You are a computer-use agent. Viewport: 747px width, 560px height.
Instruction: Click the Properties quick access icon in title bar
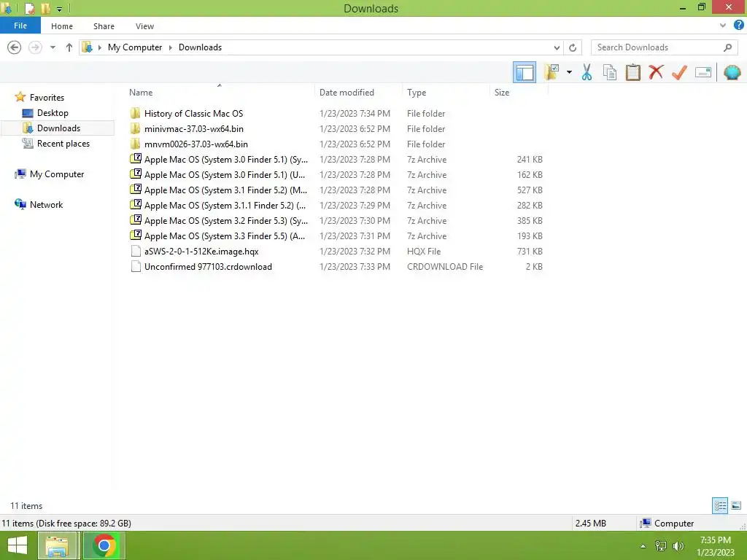(x=29, y=8)
